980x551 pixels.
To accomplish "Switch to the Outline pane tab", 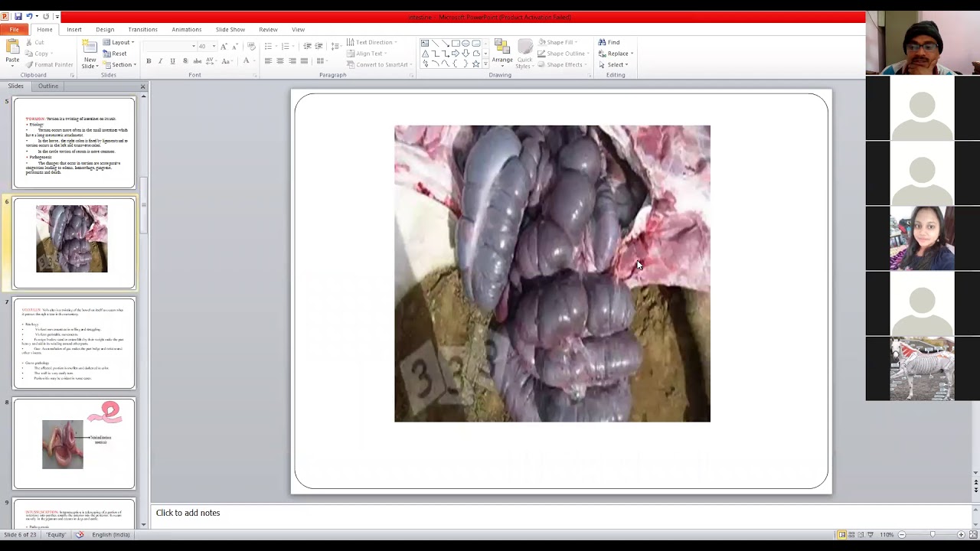I will point(48,86).
